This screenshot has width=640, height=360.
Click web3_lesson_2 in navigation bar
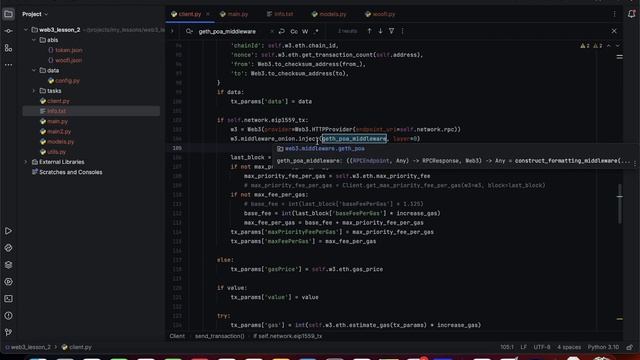(x=31, y=347)
